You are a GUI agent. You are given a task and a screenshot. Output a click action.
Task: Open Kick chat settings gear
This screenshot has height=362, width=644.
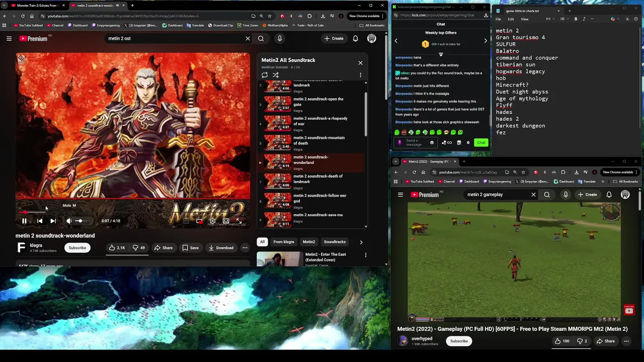coord(468,143)
